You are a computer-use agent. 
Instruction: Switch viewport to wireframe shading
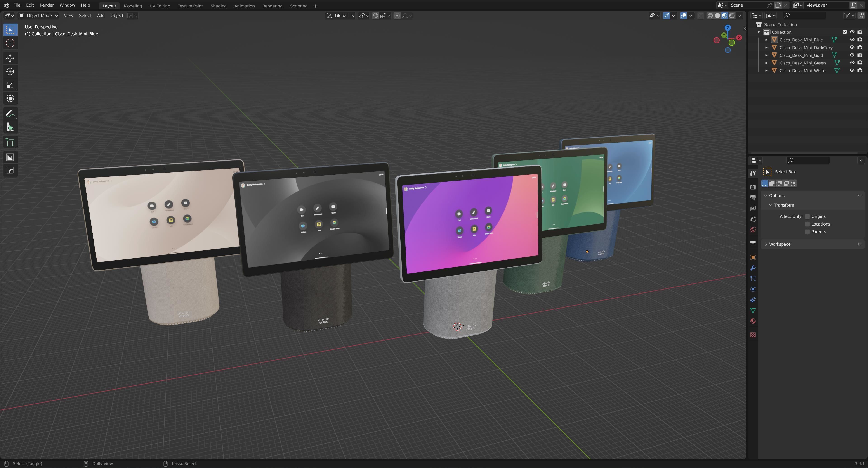tap(710, 16)
